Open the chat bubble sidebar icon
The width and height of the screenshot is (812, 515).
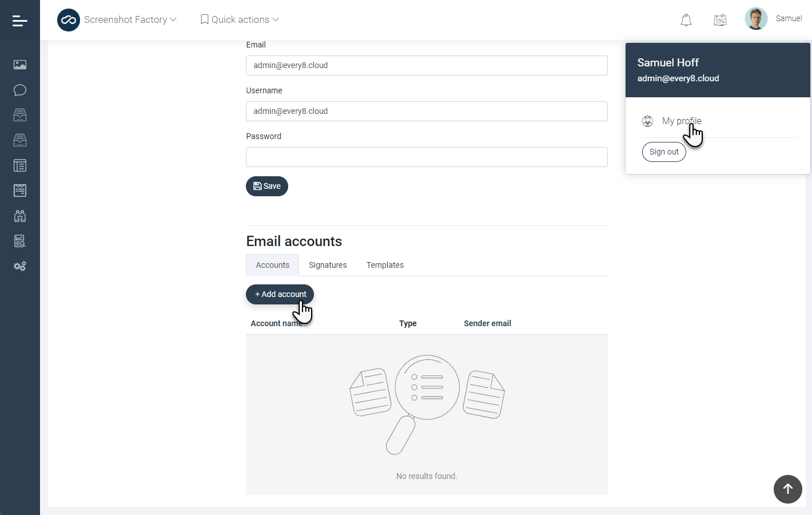click(20, 90)
